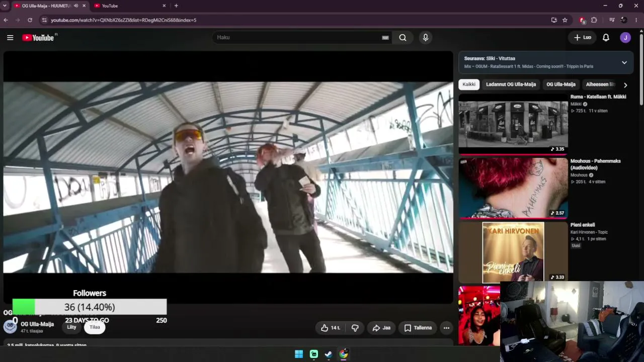Subscribe with the Tilaa button
644x362 pixels.
[95, 327]
